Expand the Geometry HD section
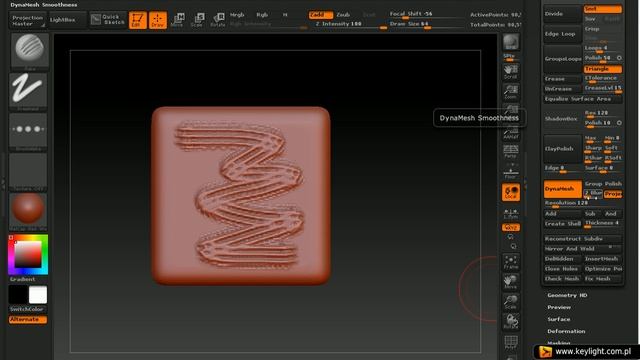 pos(567,295)
